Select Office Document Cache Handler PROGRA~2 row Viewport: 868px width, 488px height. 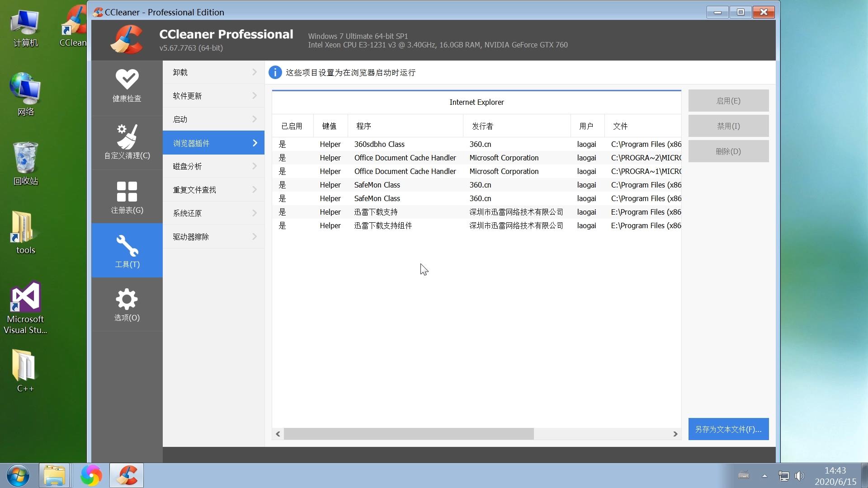click(x=476, y=158)
